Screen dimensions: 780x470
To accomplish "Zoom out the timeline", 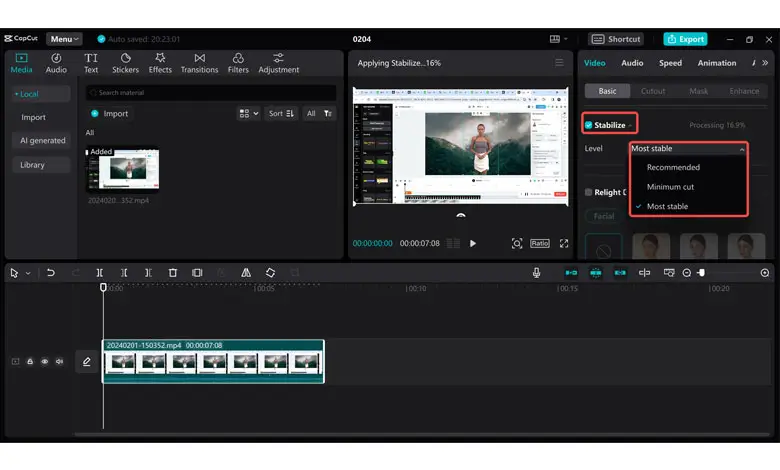I will tap(686, 273).
